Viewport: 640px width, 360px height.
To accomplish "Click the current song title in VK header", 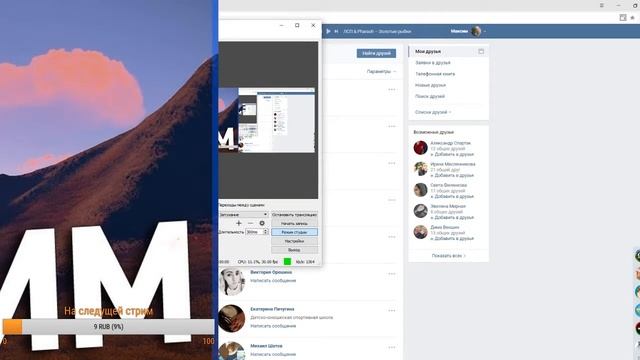I will click(377, 31).
